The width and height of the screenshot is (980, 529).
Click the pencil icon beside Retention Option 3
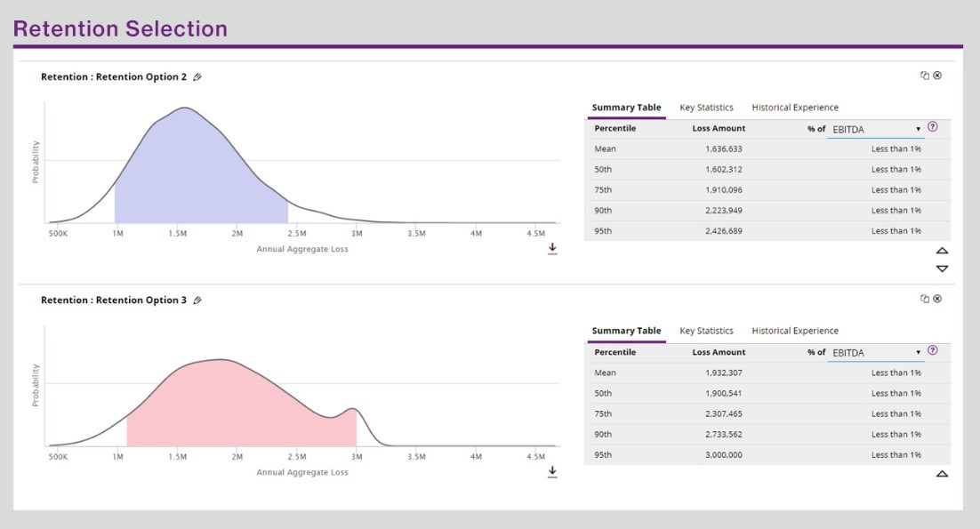click(x=197, y=301)
